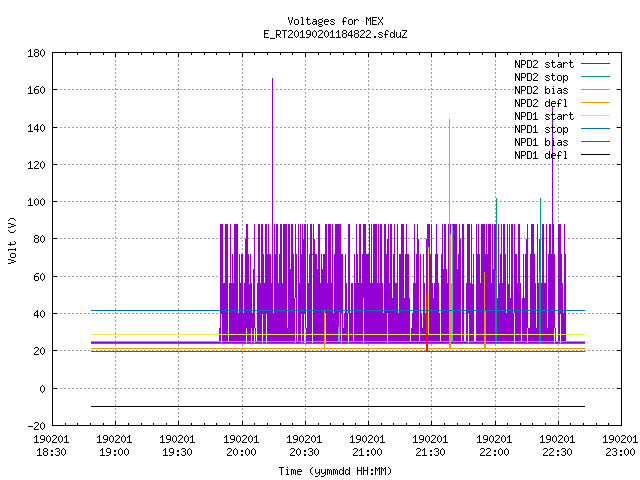Select the 'NPD1 stop' legend label

click(x=541, y=129)
